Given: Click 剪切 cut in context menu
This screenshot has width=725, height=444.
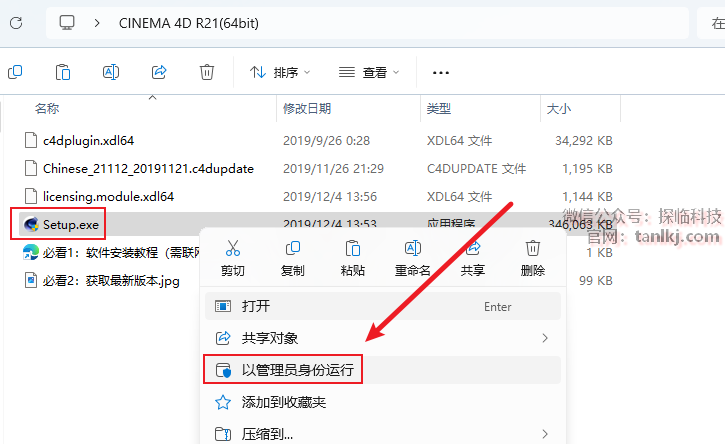Looking at the screenshot, I should pyautogui.click(x=233, y=258).
